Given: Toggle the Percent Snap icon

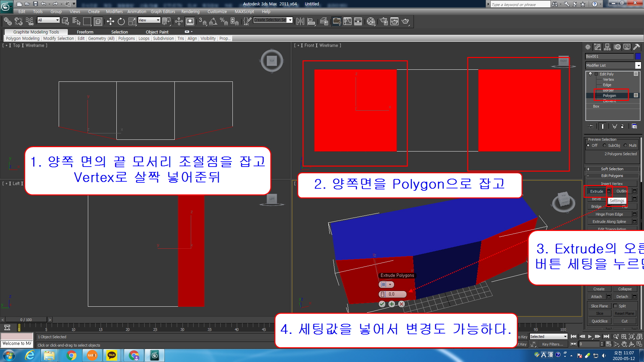Looking at the screenshot, I should (224, 21).
